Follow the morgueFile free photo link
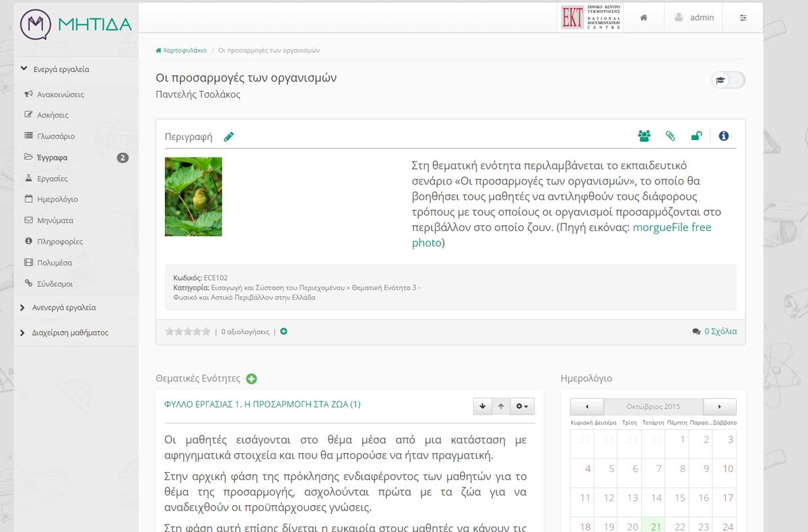 click(x=672, y=228)
